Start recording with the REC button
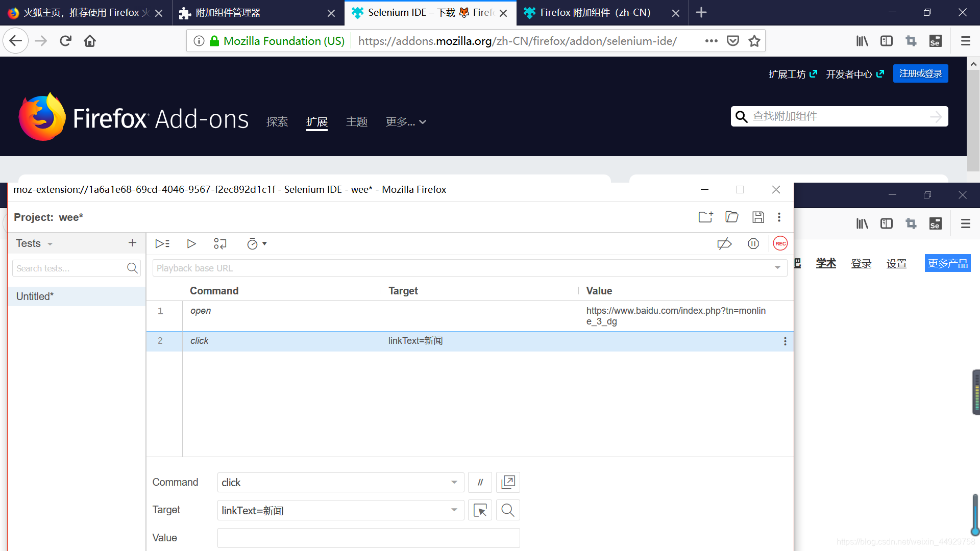This screenshot has width=980, height=551. (780, 243)
